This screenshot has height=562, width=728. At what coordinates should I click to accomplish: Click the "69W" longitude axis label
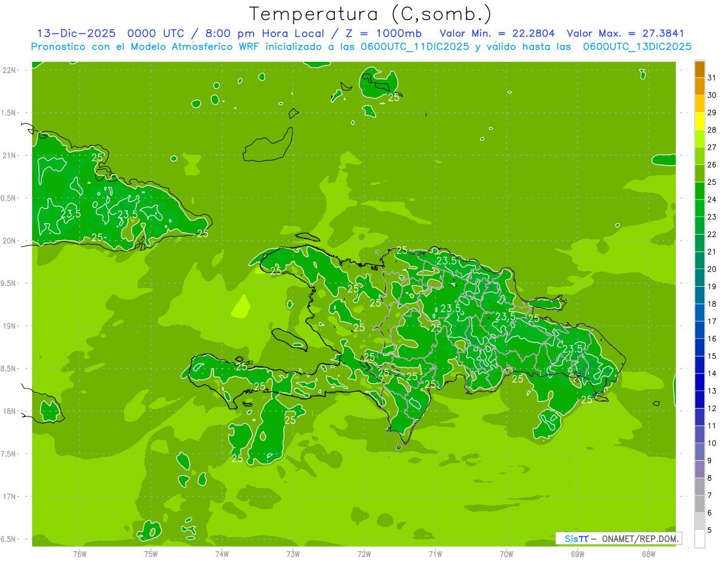tap(578, 554)
